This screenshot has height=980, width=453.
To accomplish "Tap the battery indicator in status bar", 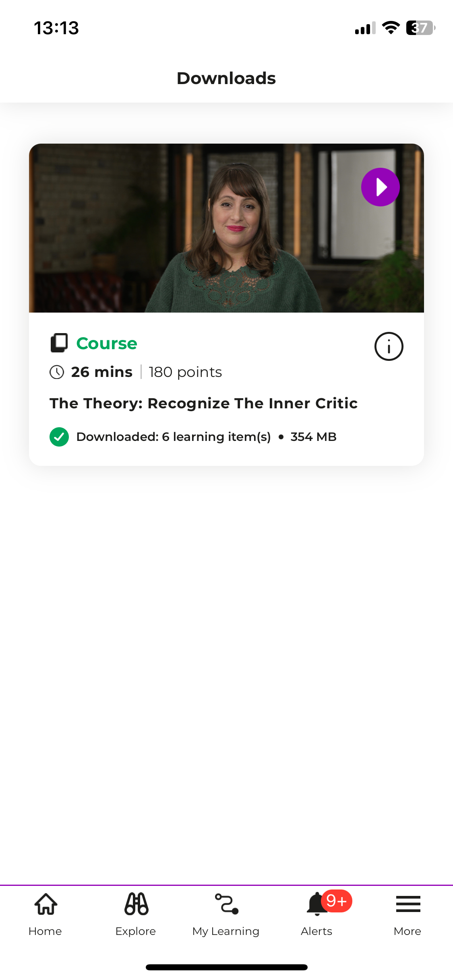I will pyautogui.click(x=420, y=28).
